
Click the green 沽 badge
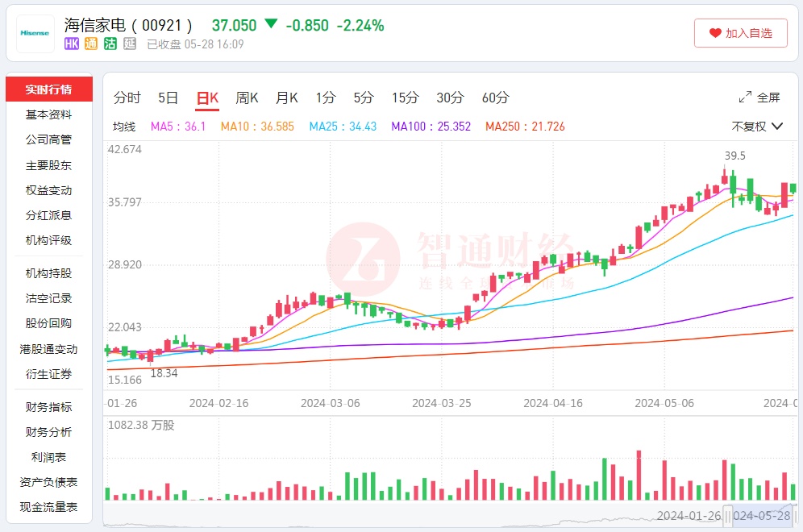tap(110, 44)
